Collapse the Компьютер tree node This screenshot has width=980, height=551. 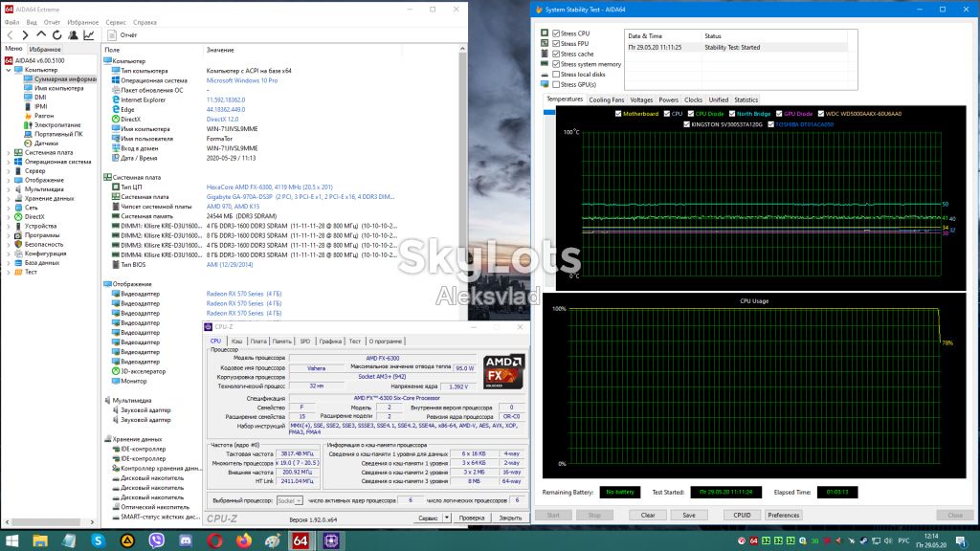point(8,70)
